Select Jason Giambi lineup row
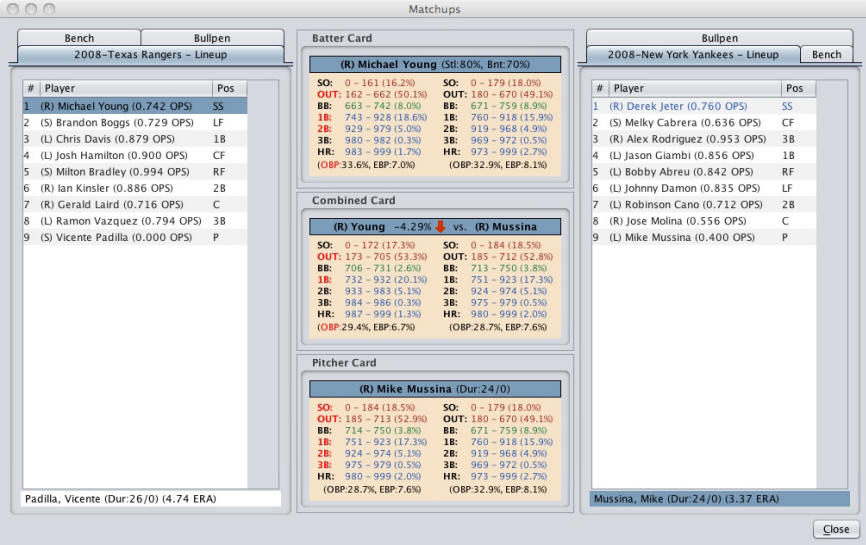Viewport: 866px width, 545px height. (x=704, y=155)
